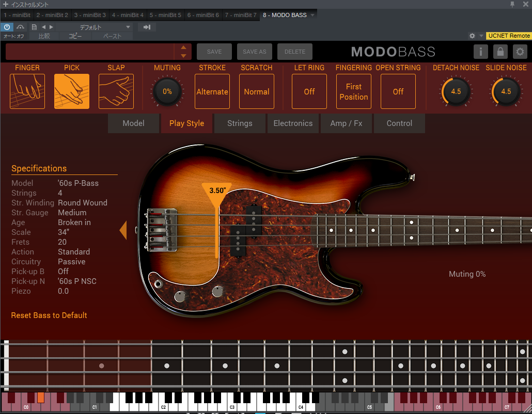The height and width of the screenshot is (414, 532).
Task: Click the automation curve icon
Action: pos(20,27)
